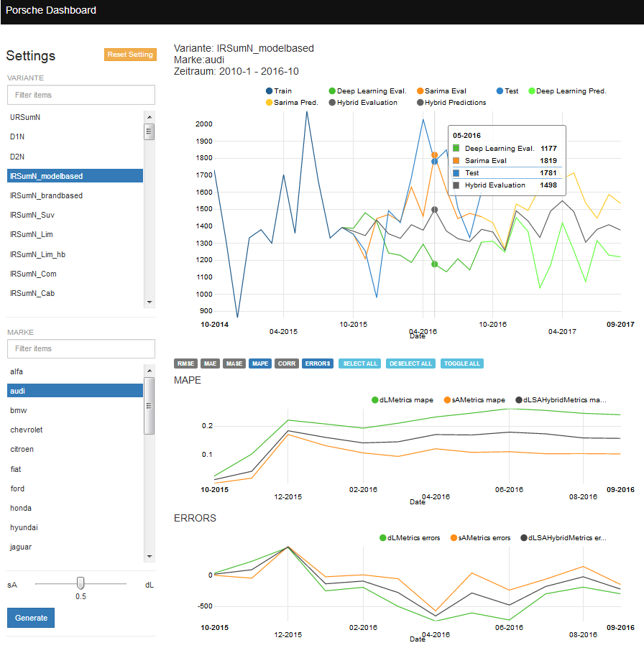Image resolution: width=644 pixels, height=653 pixels.
Task: Disable the ERRORS metric toggle
Action: click(318, 363)
